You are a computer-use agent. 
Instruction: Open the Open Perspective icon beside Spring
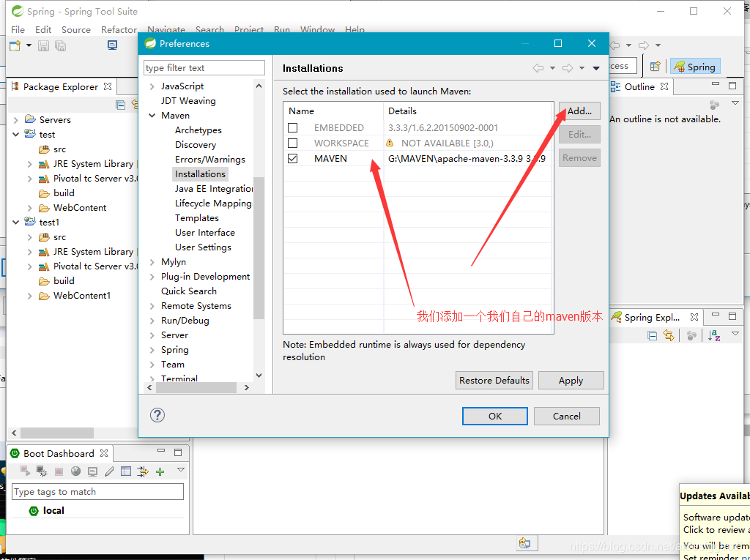[x=656, y=66]
